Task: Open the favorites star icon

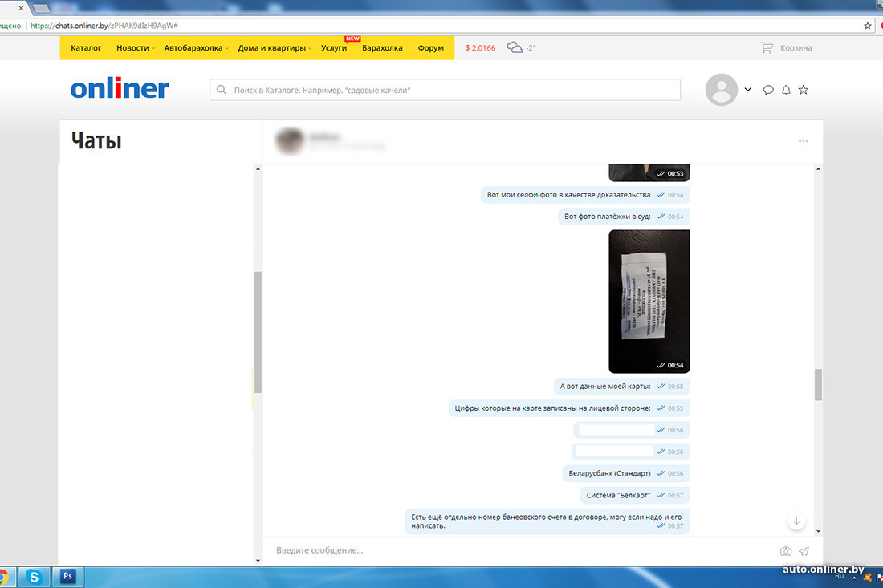Action: 804,90
